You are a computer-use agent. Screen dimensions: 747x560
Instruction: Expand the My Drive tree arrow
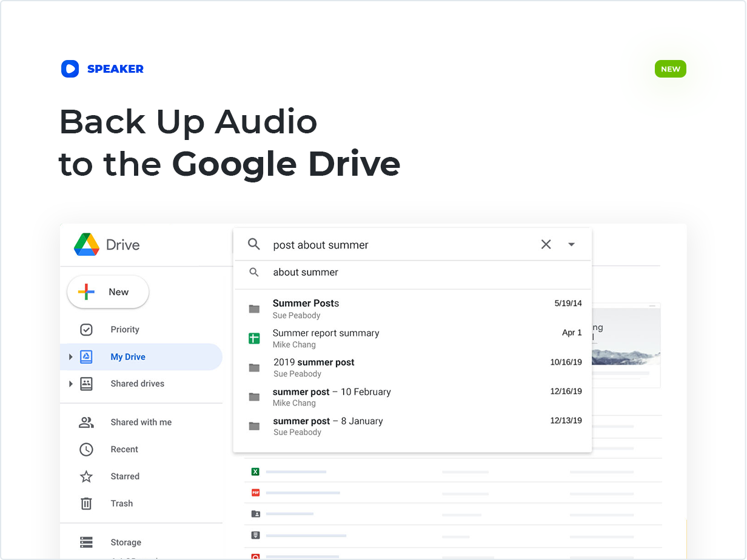coord(70,357)
